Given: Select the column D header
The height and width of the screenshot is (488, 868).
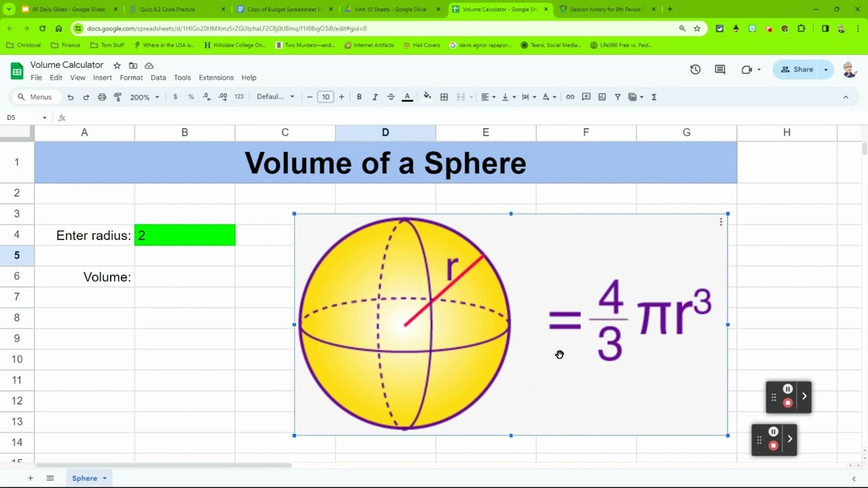Looking at the screenshot, I should tap(385, 132).
